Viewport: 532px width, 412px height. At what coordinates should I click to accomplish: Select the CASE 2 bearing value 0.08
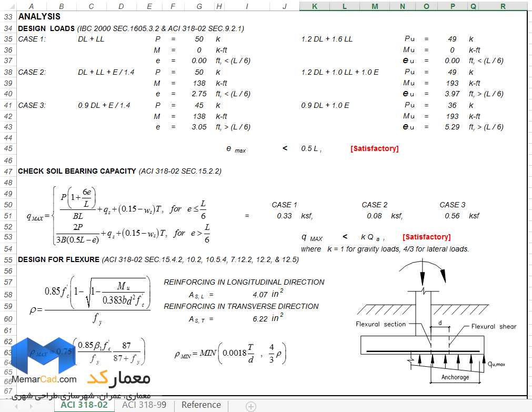point(374,216)
